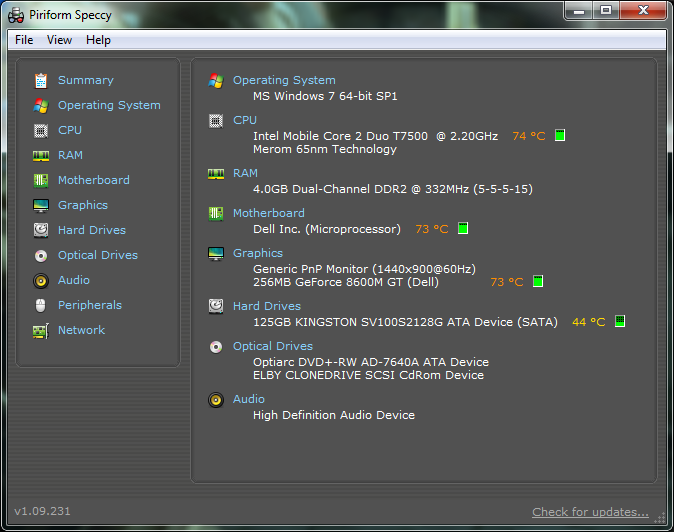This screenshot has height=532, width=674.
Task: Click the GeForce temperature green indicator
Action: pyautogui.click(x=538, y=281)
